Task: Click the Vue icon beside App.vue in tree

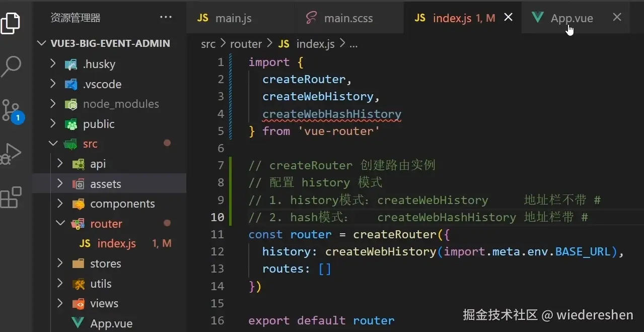Action: click(78, 323)
